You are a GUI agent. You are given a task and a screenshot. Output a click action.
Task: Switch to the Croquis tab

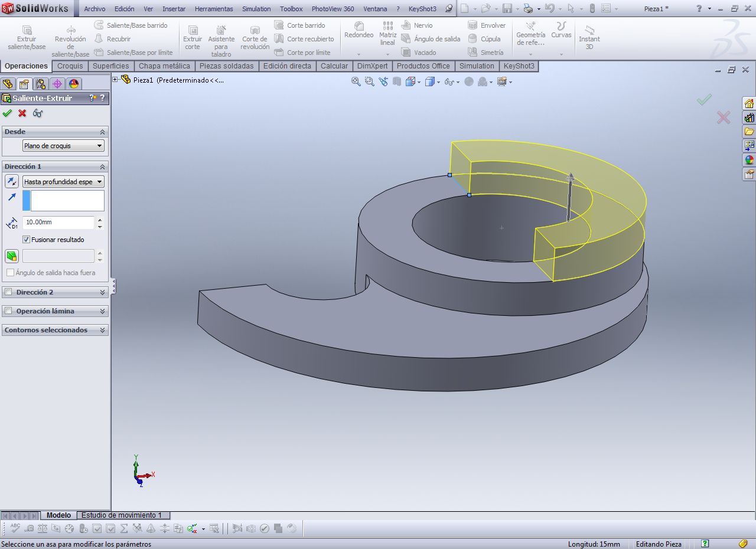click(70, 66)
